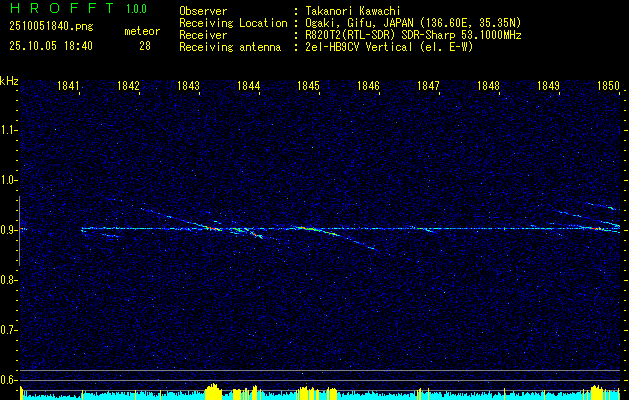
Task: Click the 0.6 frequency axis label
Action: (x=9, y=379)
